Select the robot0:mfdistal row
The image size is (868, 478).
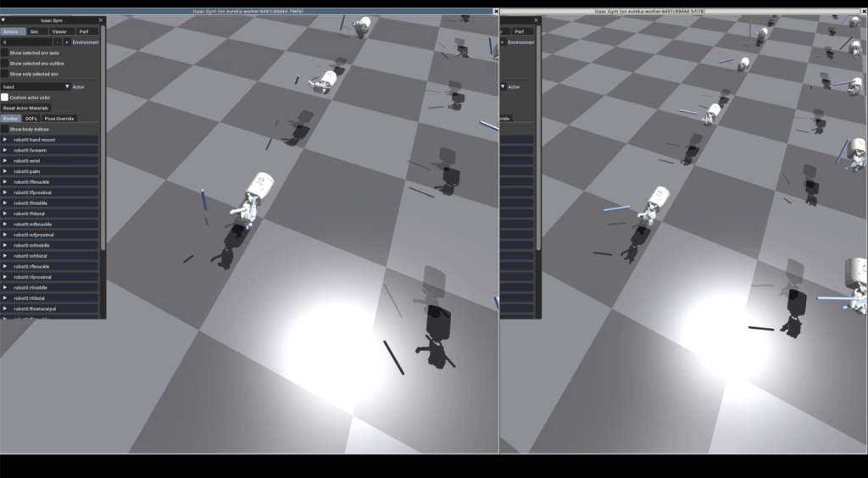(49, 256)
